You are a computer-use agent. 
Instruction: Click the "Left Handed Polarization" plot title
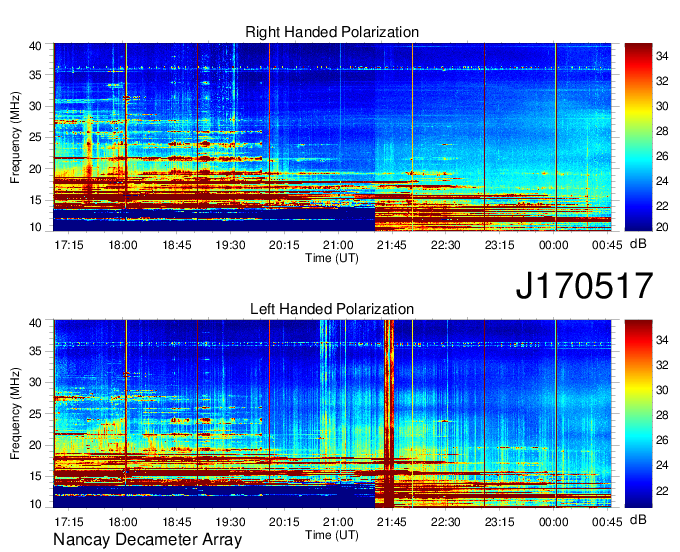(332, 309)
